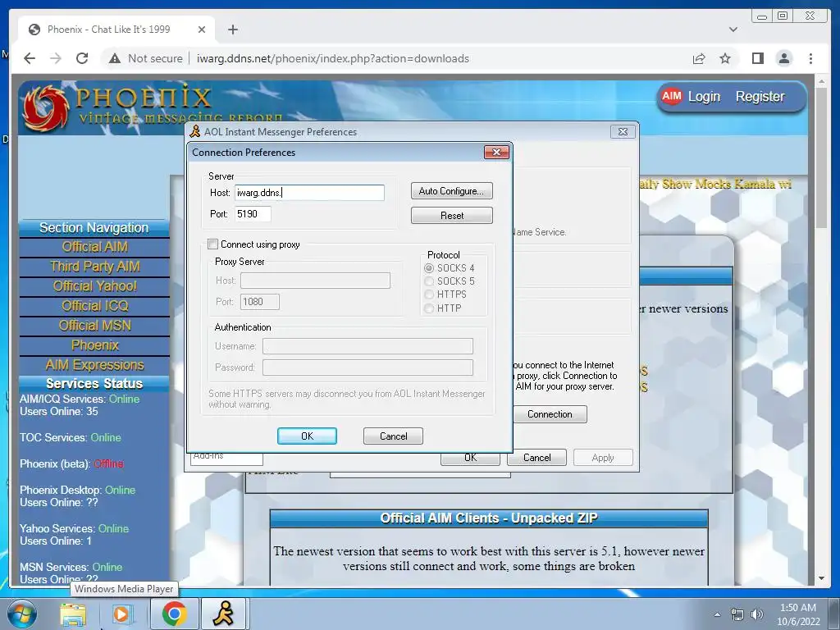Open a new tab with the plus icon
This screenshot has width=840, height=630.
(232, 30)
